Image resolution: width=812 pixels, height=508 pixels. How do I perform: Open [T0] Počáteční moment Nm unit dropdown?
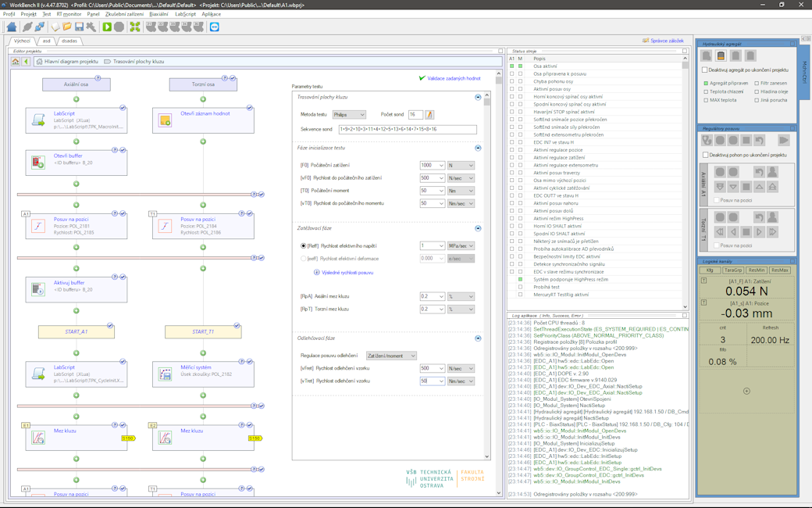[461, 191]
